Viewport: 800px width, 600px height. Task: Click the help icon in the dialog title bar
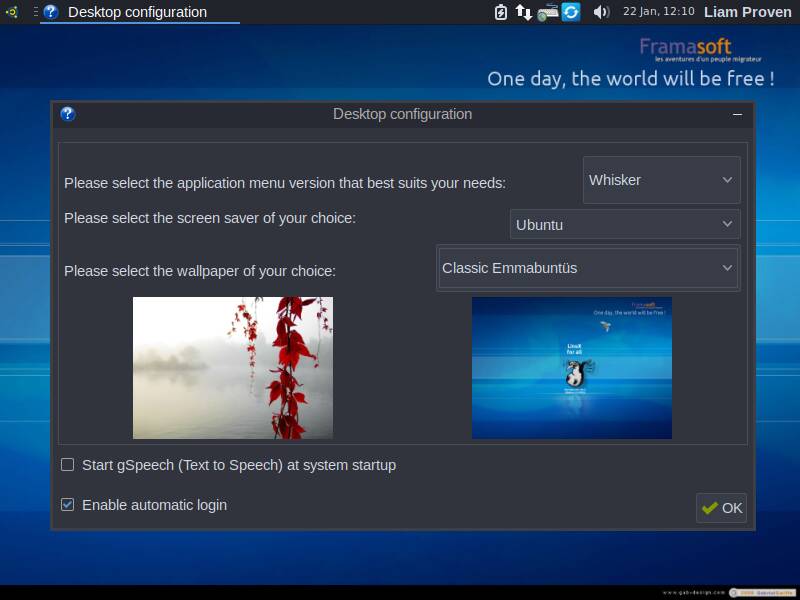[68, 114]
